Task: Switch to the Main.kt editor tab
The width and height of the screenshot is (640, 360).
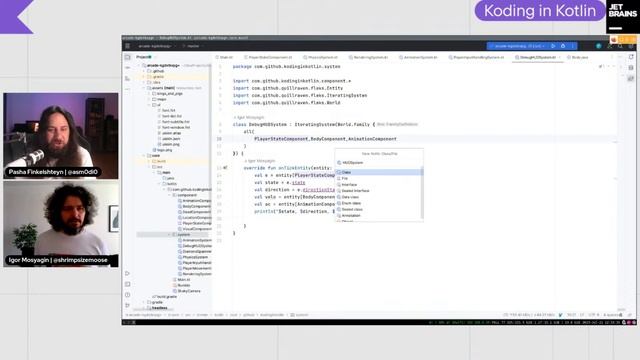Action: click(224, 58)
